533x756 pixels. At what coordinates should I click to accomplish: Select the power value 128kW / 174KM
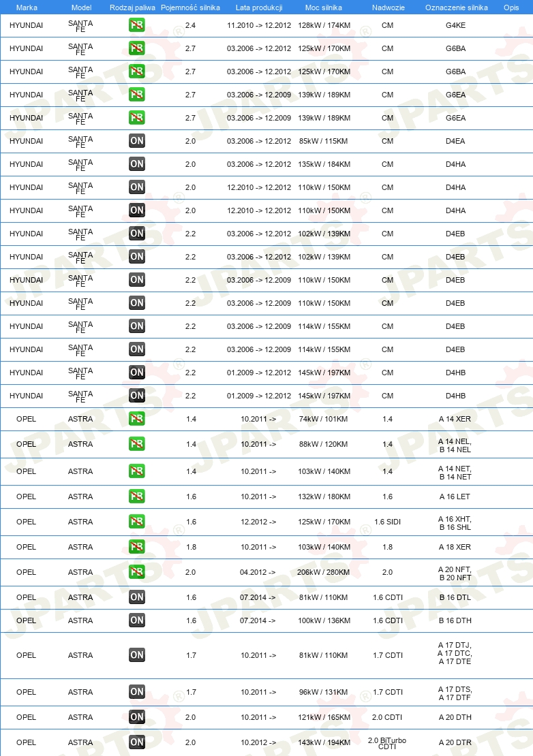point(324,25)
